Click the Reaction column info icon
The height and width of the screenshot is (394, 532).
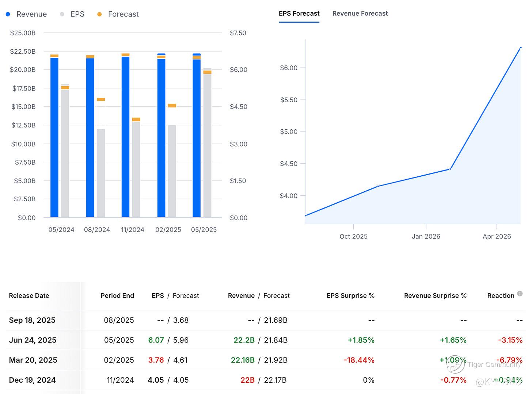pos(520,294)
